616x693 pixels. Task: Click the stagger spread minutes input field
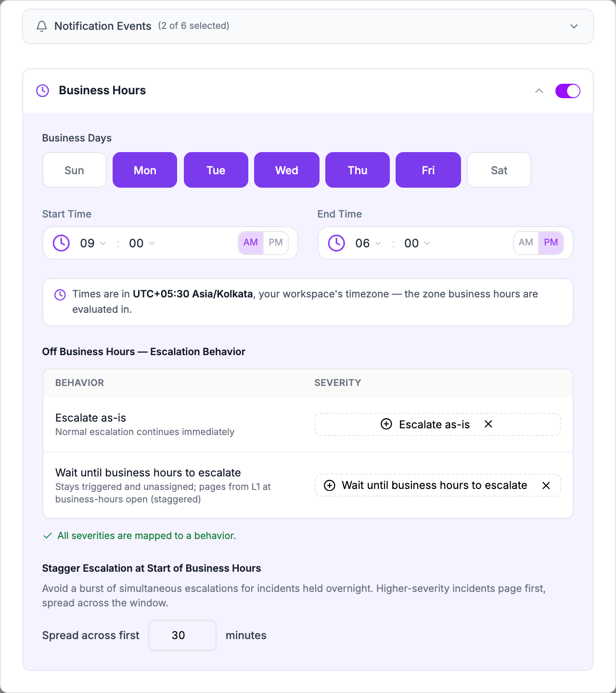point(182,635)
